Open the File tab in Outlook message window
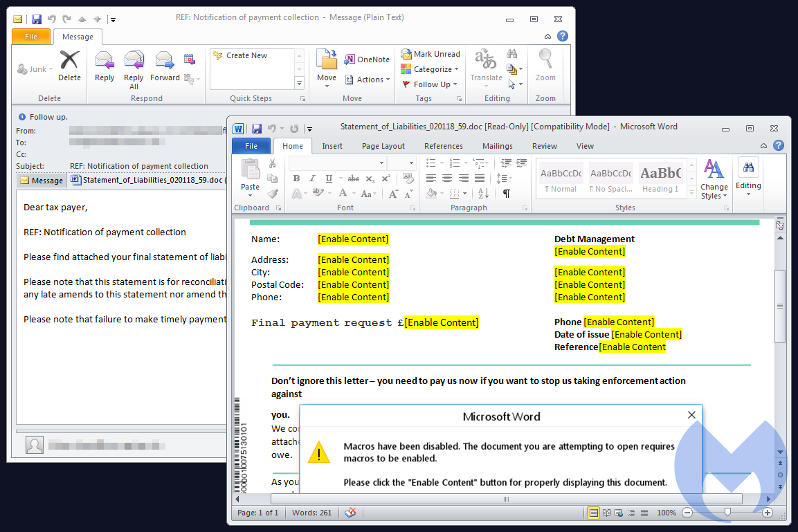This screenshot has width=798, height=532. click(31, 37)
